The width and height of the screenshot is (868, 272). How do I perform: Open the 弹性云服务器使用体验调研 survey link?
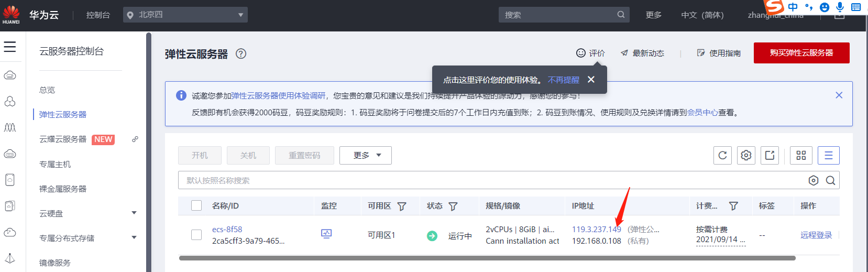[x=278, y=96]
